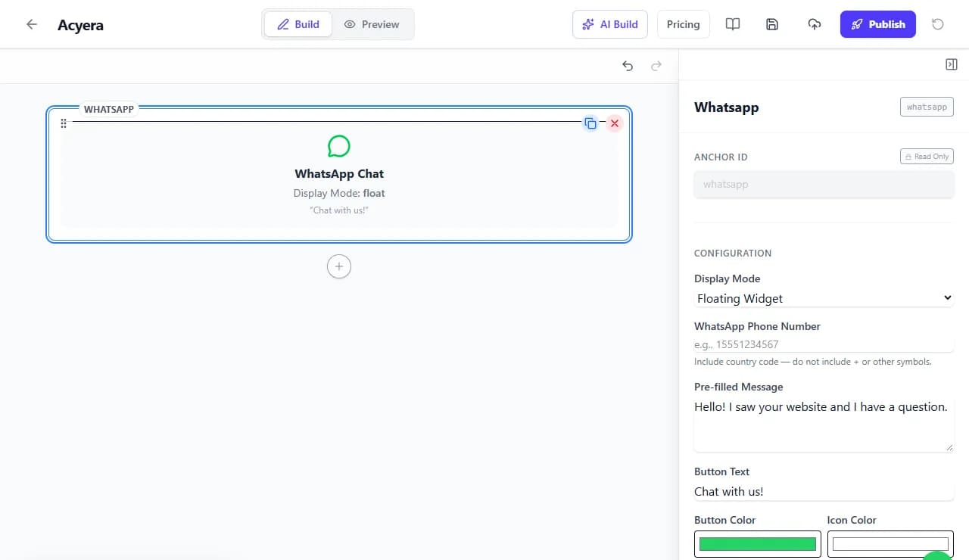Click the reset circular arrow icon
The height and width of the screenshot is (560, 969).
pyautogui.click(x=938, y=24)
